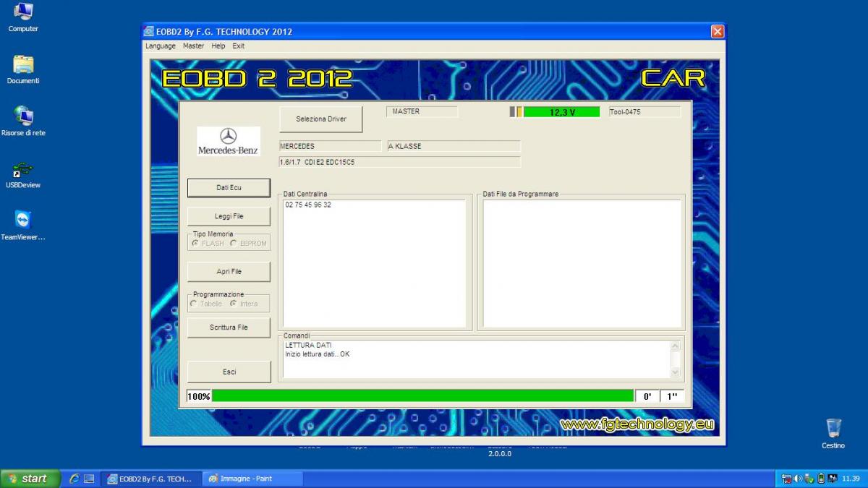Open the Documenti folder icon

point(23,69)
